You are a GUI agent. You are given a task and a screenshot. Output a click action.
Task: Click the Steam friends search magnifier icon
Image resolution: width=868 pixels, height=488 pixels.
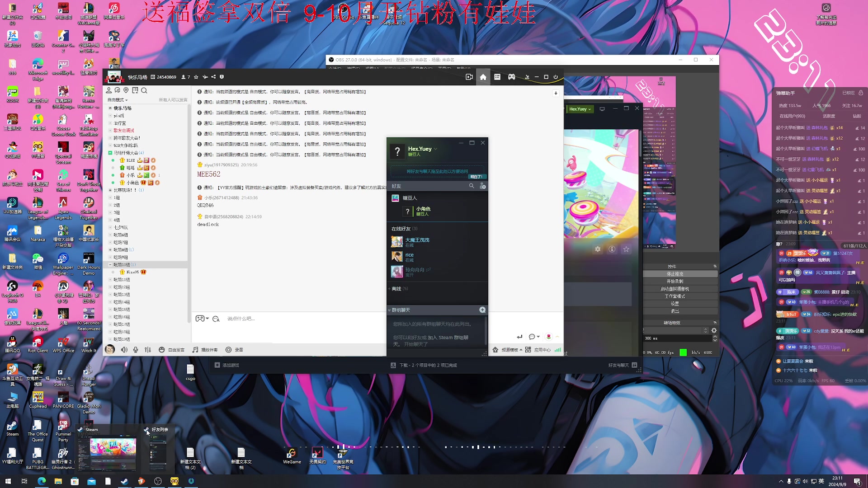(x=472, y=186)
